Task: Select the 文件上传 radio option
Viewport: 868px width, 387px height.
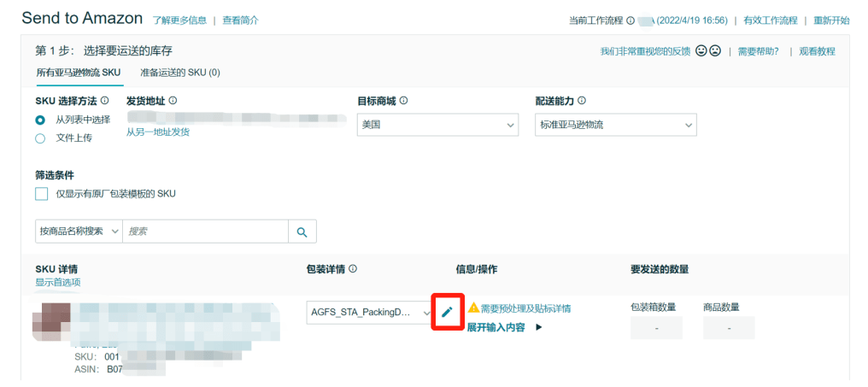Action: pyautogui.click(x=40, y=138)
